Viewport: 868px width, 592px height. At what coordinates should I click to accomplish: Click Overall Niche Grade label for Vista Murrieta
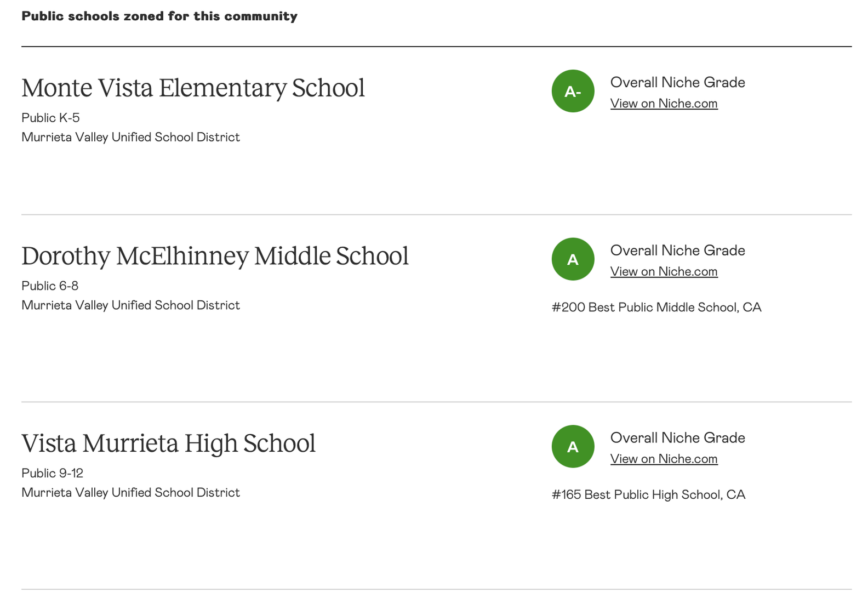(x=677, y=438)
